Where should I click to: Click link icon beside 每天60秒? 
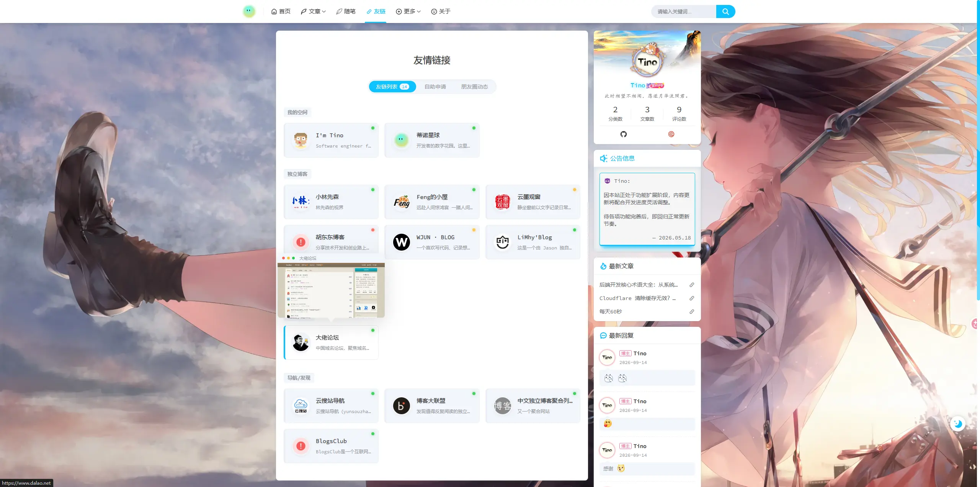coord(692,312)
